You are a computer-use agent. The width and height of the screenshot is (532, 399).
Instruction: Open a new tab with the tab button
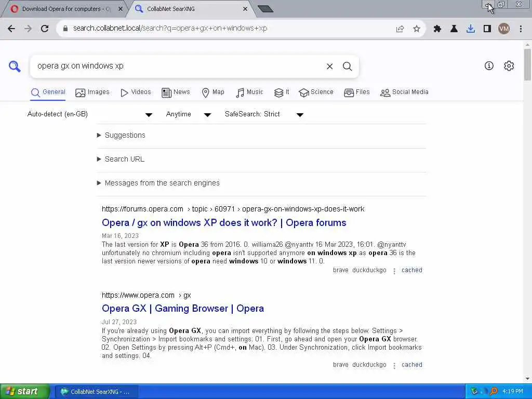tap(265, 9)
